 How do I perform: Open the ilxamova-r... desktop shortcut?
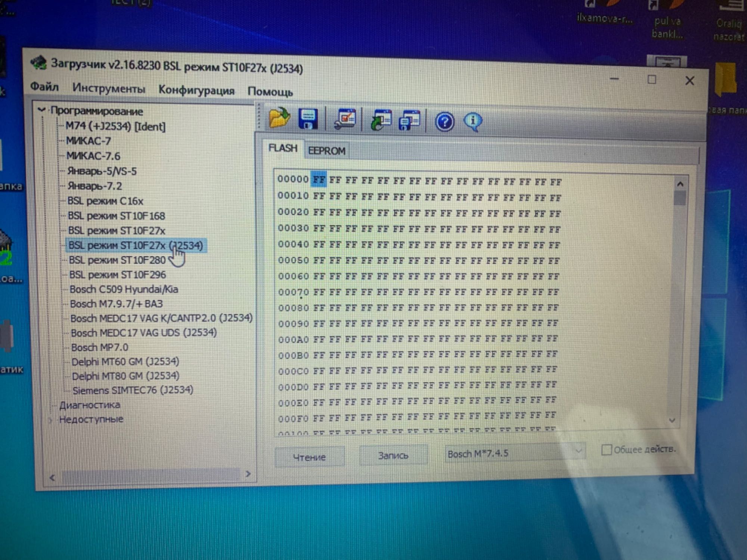click(604, 12)
